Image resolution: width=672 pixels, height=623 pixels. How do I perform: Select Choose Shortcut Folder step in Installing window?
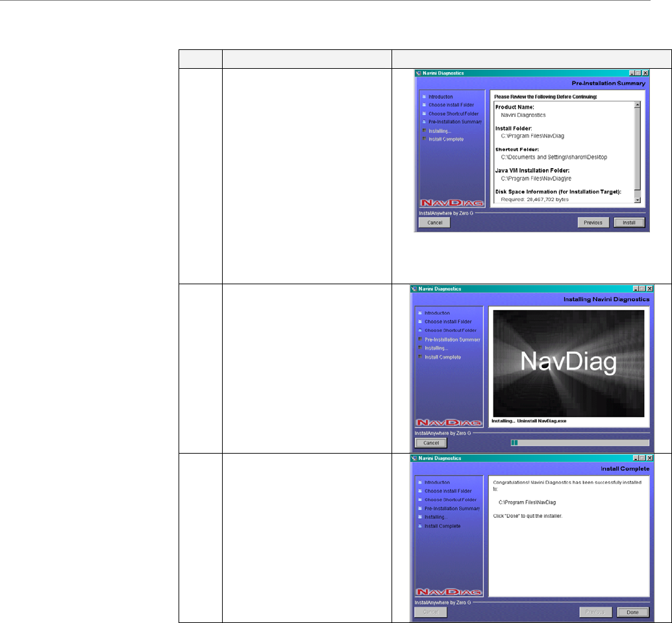451,331
